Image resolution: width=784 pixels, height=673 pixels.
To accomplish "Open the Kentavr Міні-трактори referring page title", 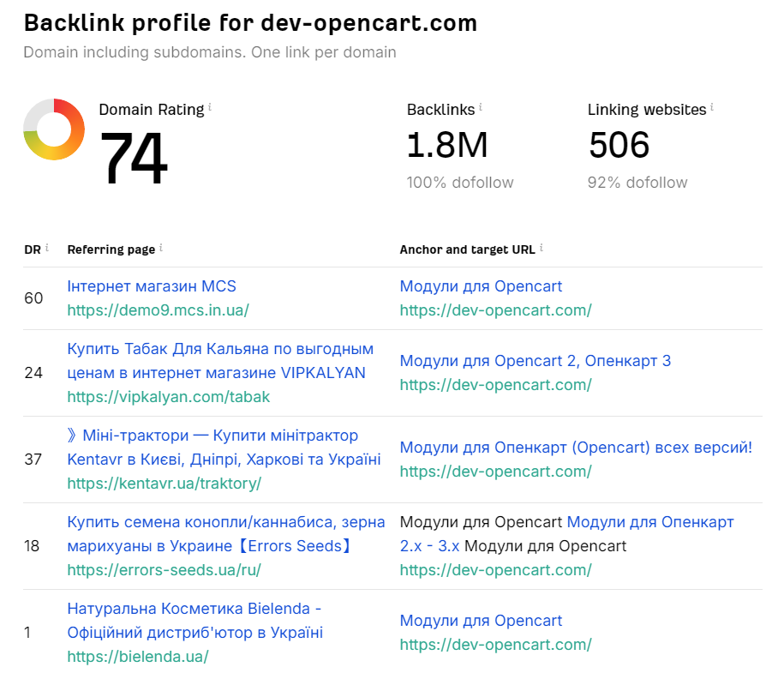I will [x=224, y=448].
